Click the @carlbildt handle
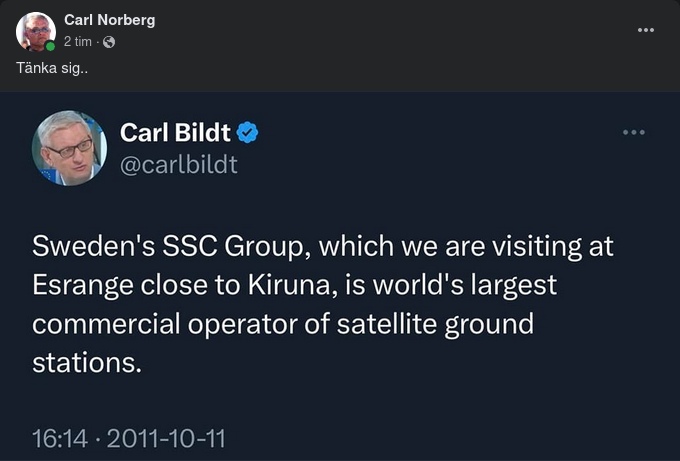 (x=179, y=164)
